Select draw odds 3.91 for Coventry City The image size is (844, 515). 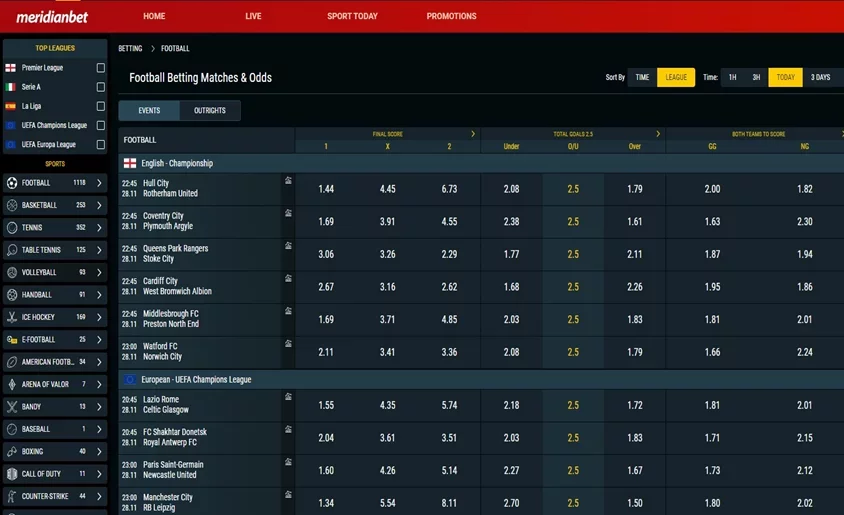(388, 222)
